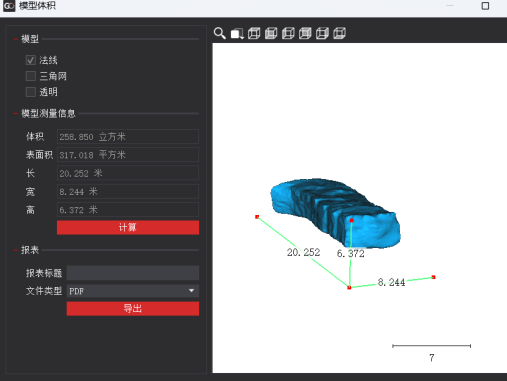The width and height of the screenshot is (507, 381).
Task: Click the dropdown arrow next to PDF
Action: click(x=191, y=291)
